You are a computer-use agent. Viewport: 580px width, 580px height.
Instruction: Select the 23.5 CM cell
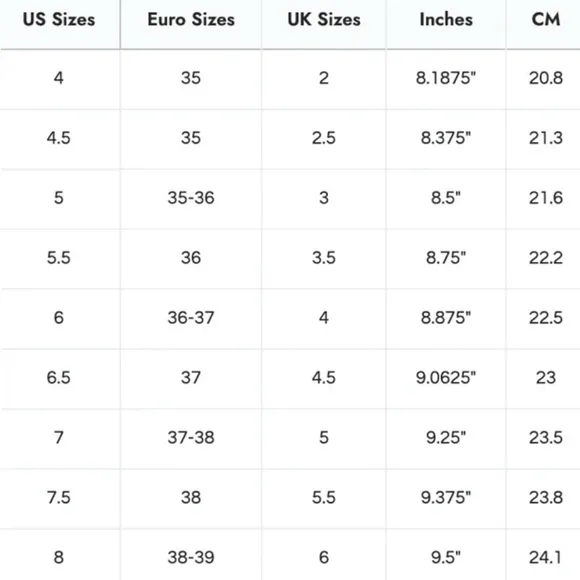click(x=546, y=438)
